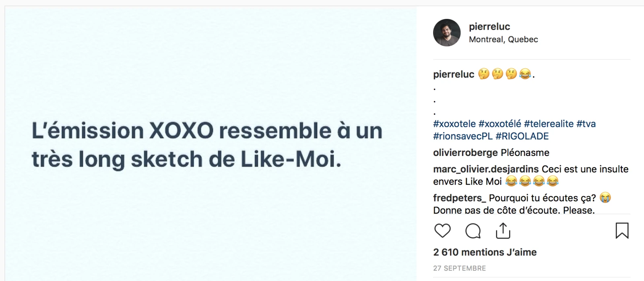Open the #tva hashtag
The image size is (644, 281).
point(586,124)
